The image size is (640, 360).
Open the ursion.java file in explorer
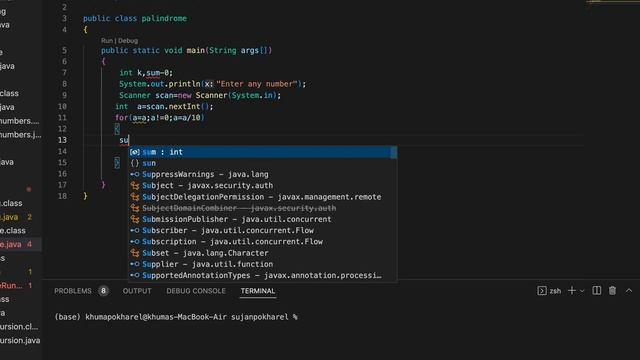(20, 340)
